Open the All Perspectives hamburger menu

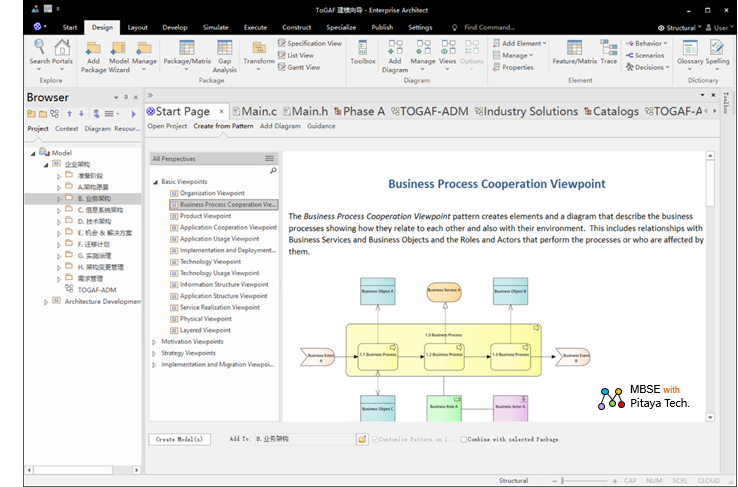[x=269, y=159]
